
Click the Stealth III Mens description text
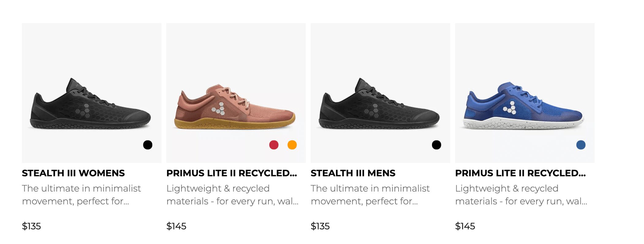click(370, 195)
